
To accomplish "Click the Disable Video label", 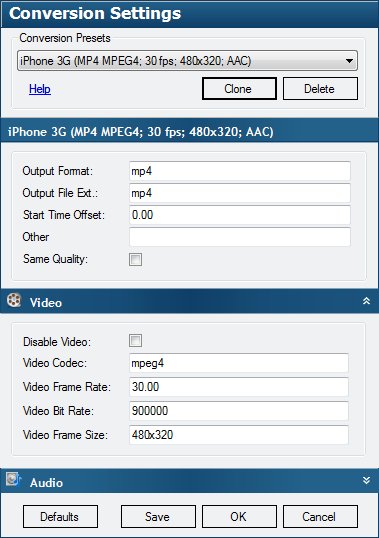I will (x=57, y=342).
